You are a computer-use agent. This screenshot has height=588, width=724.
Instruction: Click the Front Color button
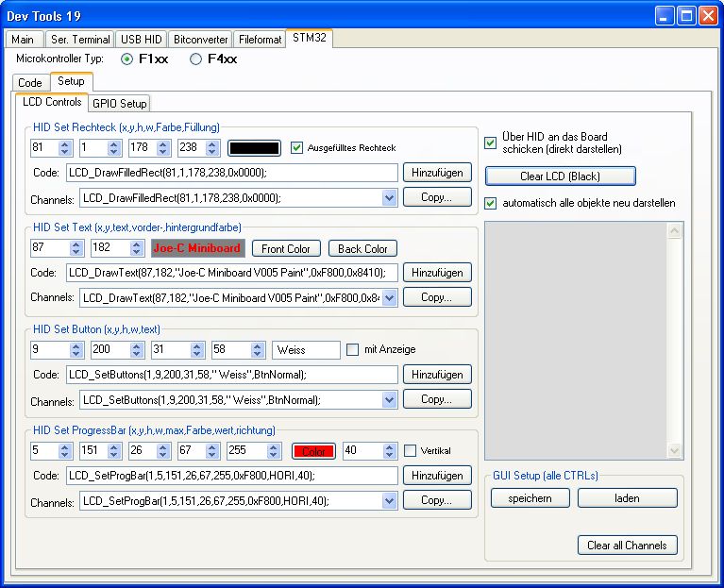point(286,248)
